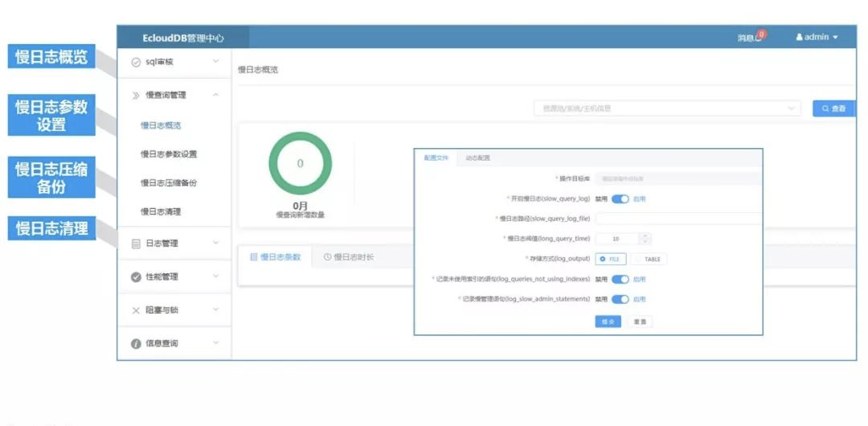Click the long_query_time value field
The height and width of the screenshot is (426, 868).
click(x=617, y=239)
